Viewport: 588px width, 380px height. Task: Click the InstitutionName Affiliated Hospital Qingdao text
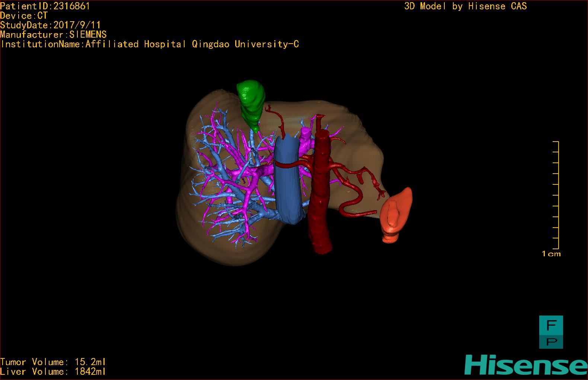[x=150, y=44]
